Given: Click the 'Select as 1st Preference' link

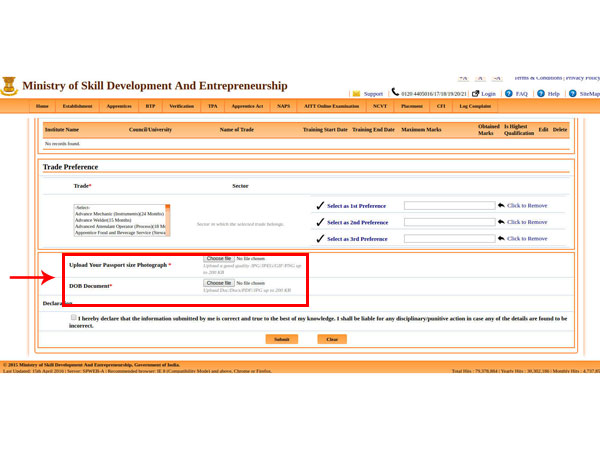Looking at the screenshot, I should 356,206.
